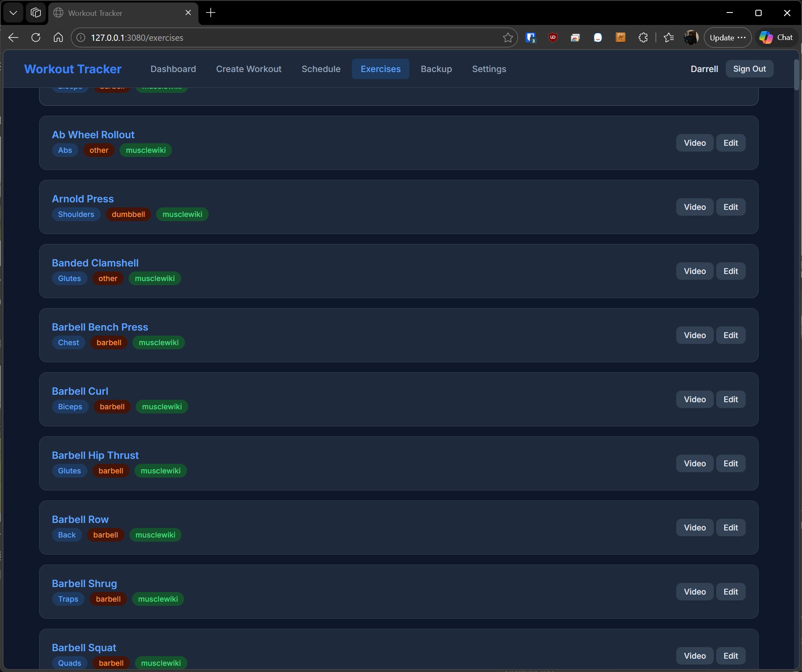
Task: Edit the Barbell Curl exercise
Action: tap(730, 399)
